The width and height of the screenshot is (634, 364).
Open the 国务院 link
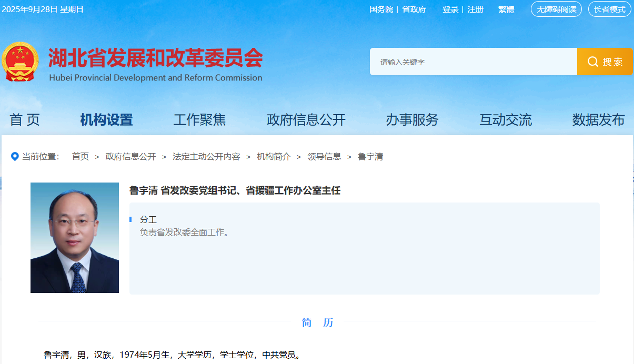(381, 9)
